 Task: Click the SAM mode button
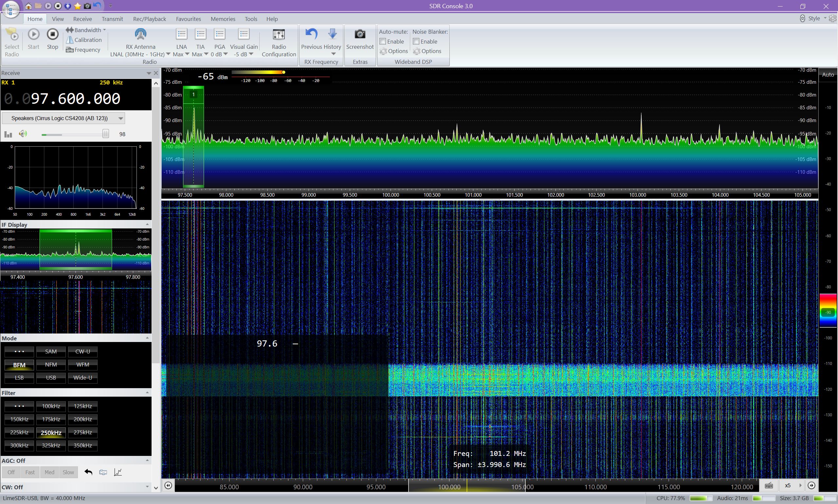(x=51, y=351)
